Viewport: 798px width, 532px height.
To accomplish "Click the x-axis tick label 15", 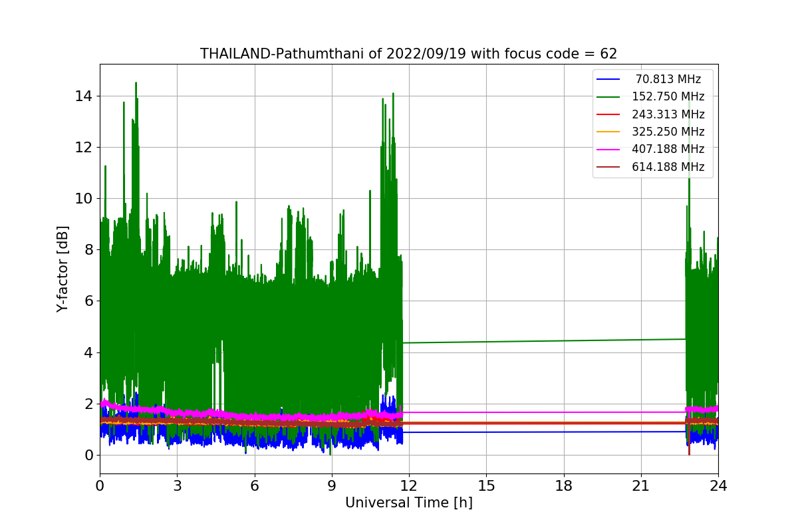I will [x=486, y=486].
